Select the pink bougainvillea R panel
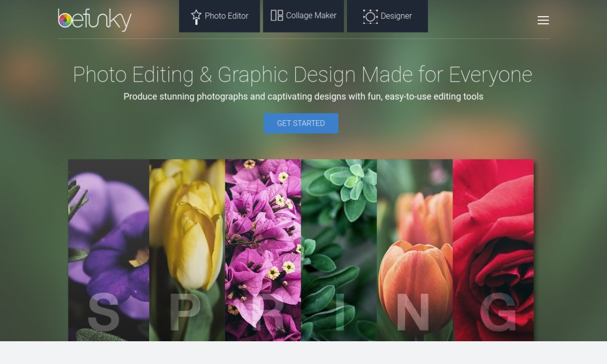 263,250
